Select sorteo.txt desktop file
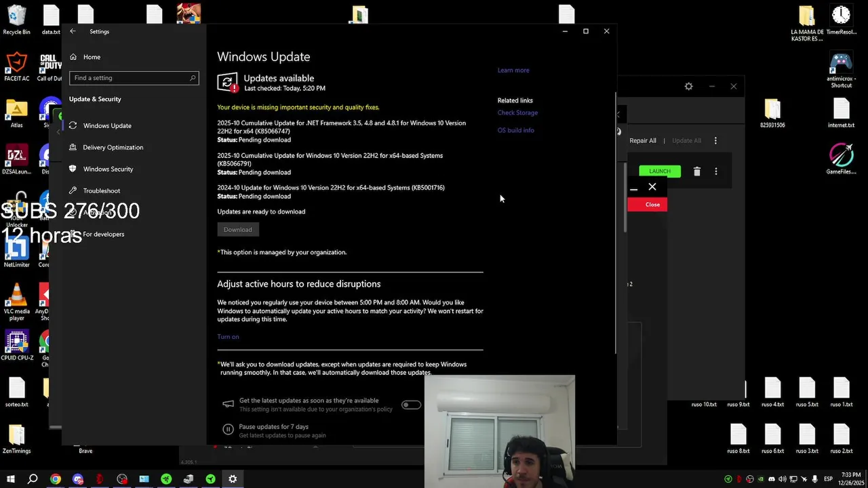Image resolution: width=868 pixels, height=488 pixels. point(16,392)
